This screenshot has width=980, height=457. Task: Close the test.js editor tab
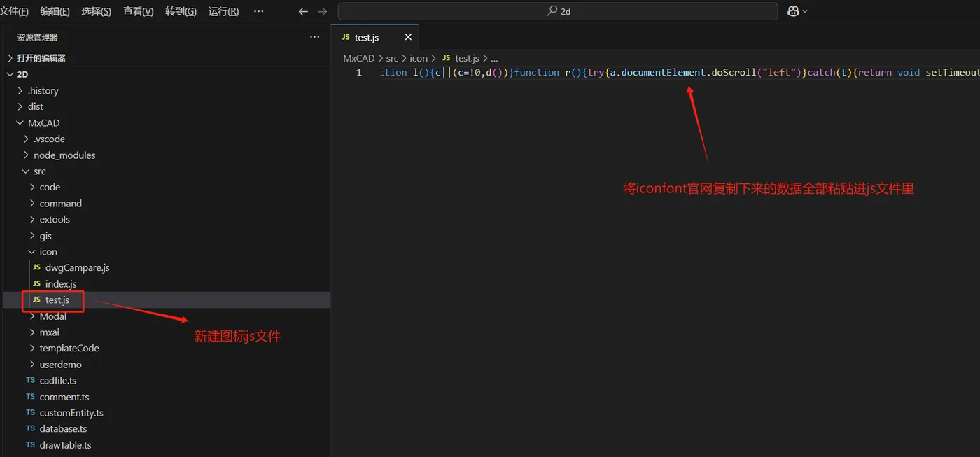click(x=408, y=37)
